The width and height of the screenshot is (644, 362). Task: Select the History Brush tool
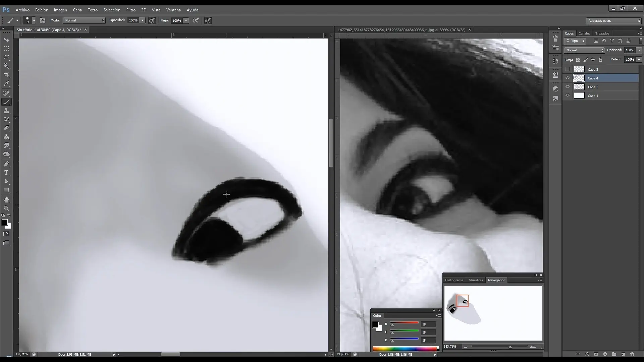6,119
